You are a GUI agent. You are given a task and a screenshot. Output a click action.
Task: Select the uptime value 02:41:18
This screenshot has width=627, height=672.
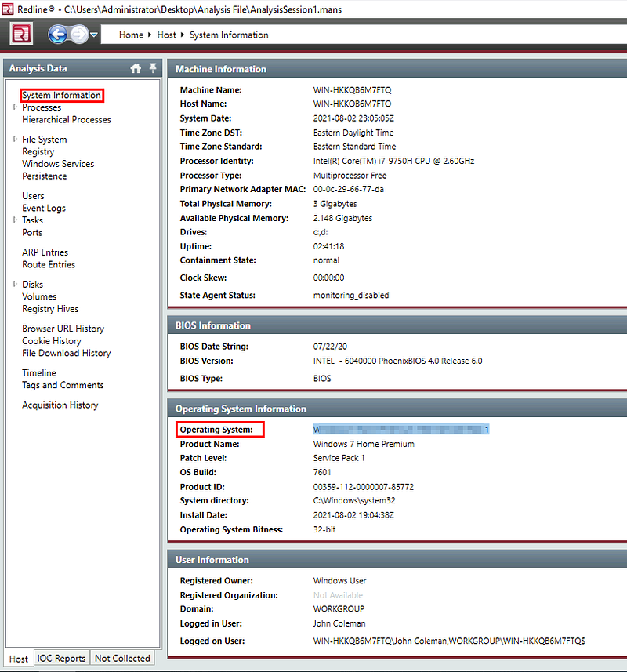328,246
